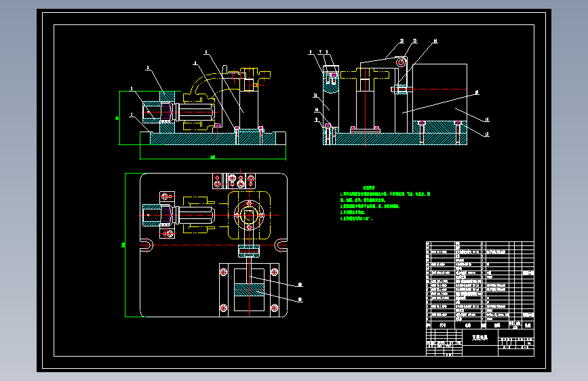Click the 名称 header cell in parts list

pos(468,325)
